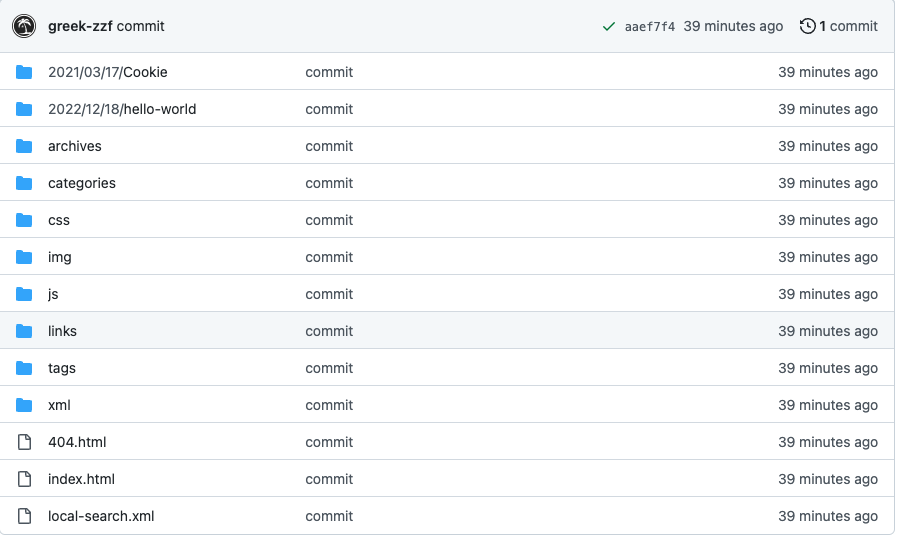Click the file icon beside 404.html
This screenshot has width=897, height=536.
coord(24,442)
